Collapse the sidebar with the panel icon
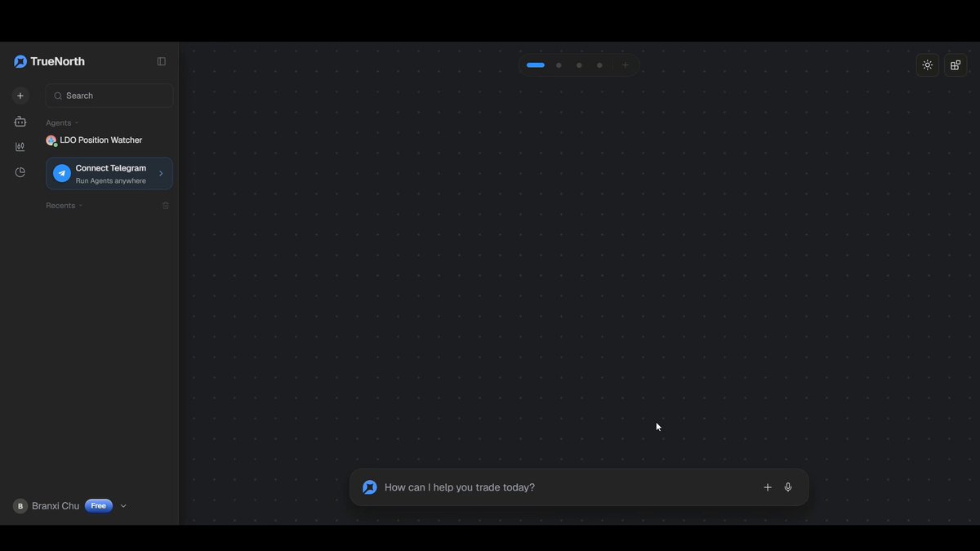 (x=162, y=61)
